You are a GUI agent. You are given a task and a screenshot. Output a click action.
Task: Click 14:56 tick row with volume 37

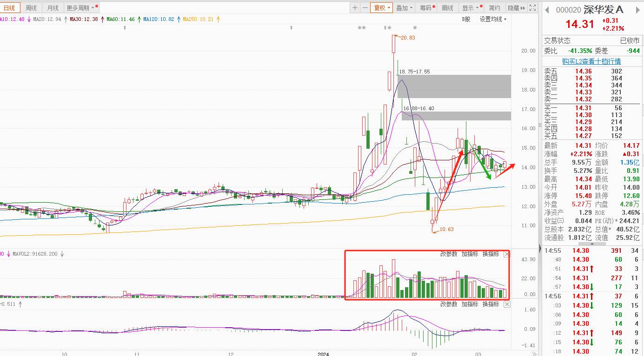pos(591,297)
